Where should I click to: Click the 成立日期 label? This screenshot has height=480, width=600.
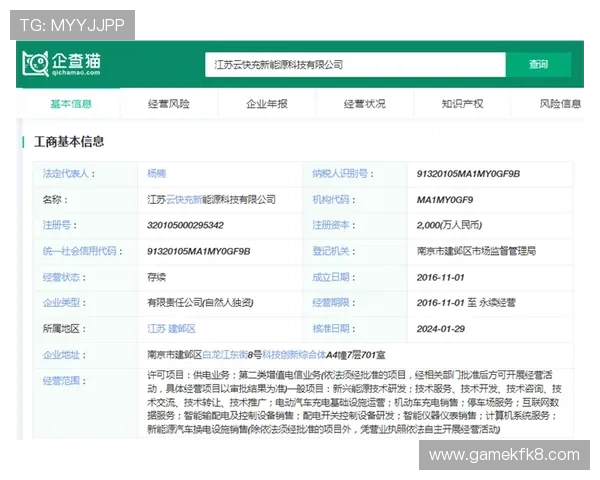pos(333,277)
